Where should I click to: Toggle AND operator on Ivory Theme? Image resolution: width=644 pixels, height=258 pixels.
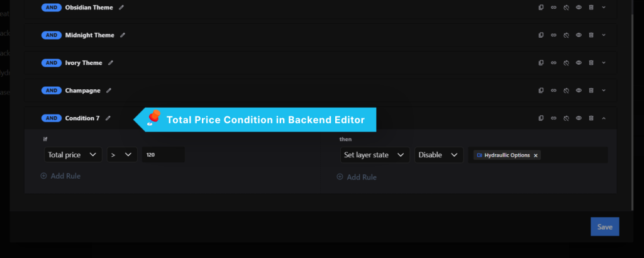(52, 63)
